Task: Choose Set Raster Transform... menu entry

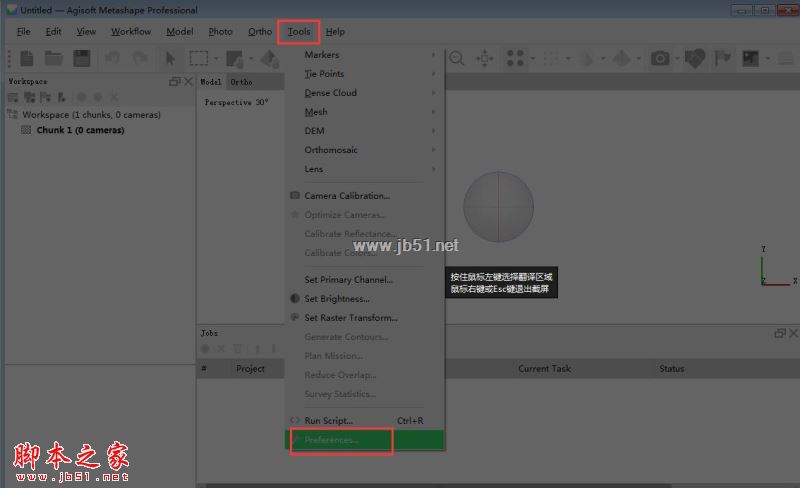Action: [364, 318]
